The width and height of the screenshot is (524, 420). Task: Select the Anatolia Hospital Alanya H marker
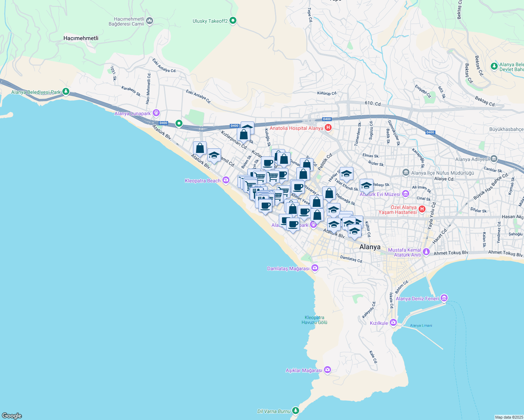328,128
